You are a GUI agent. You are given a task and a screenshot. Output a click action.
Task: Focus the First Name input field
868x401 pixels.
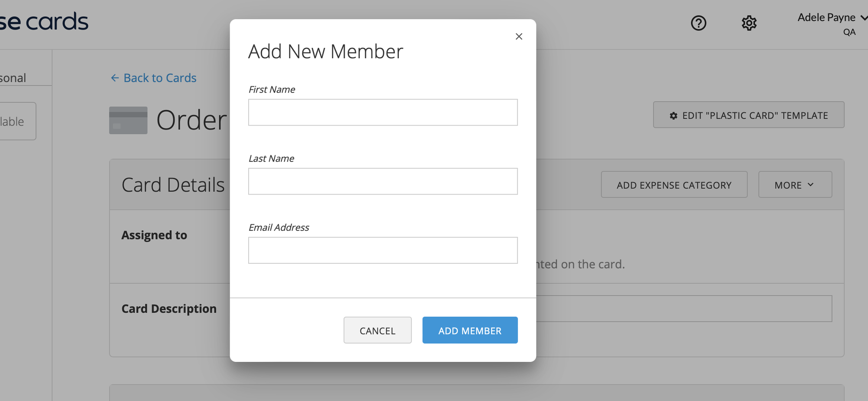coord(382,112)
